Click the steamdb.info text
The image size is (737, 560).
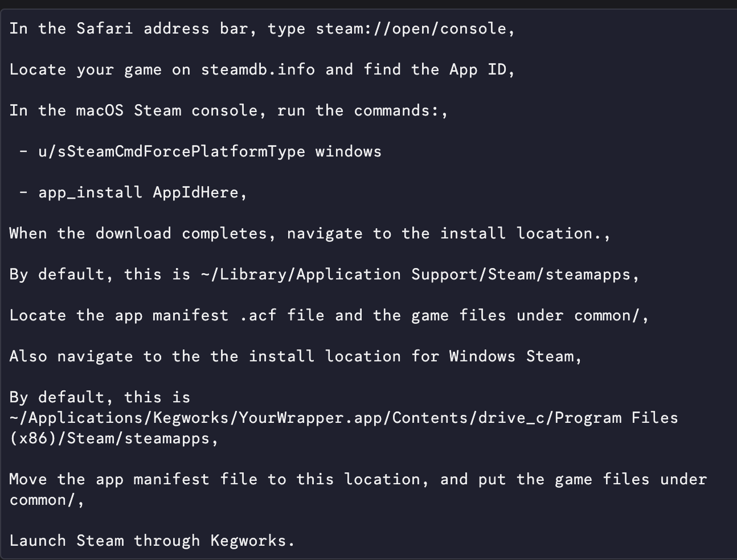point(257,69)
